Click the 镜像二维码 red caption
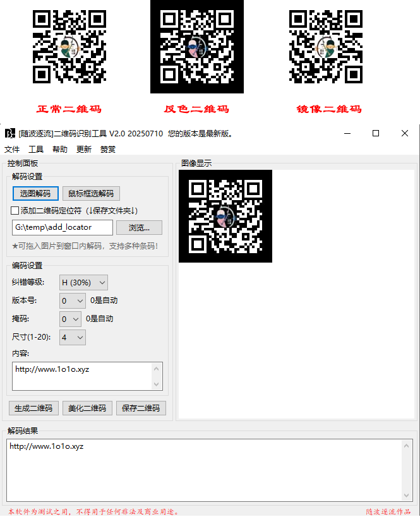This screenshot has width=420, height=517. (329, 109)
